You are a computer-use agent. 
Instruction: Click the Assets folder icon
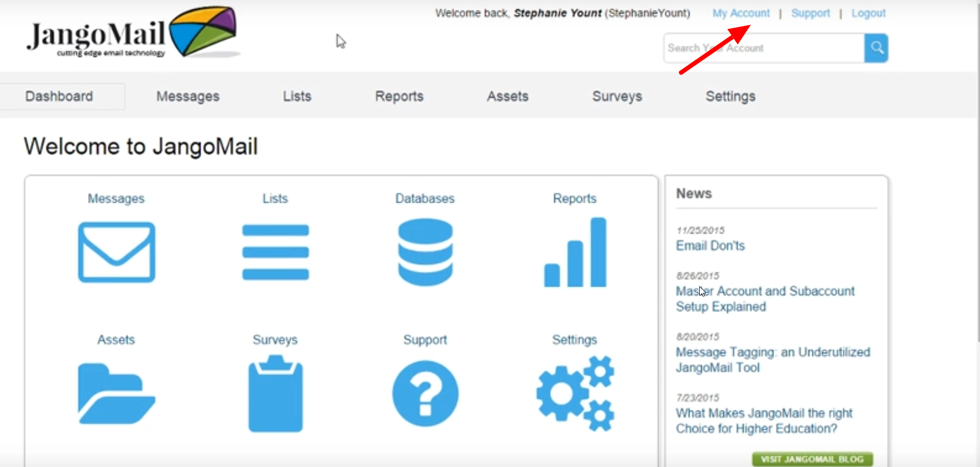(x=116, y=393)
